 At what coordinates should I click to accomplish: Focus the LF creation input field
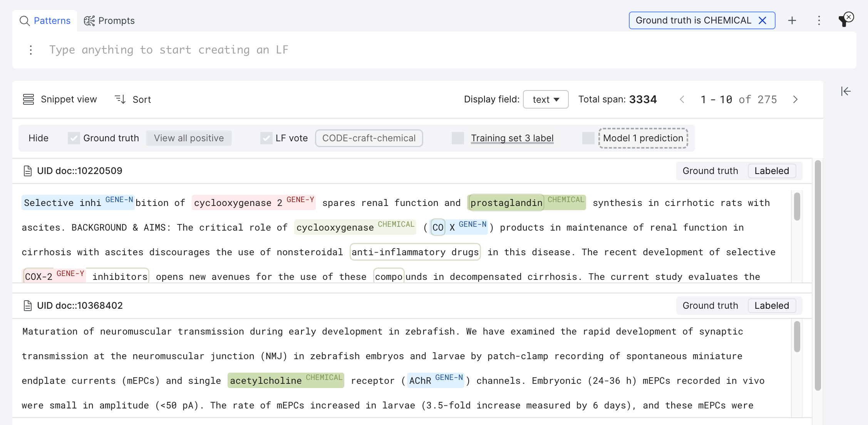point(447,50)
